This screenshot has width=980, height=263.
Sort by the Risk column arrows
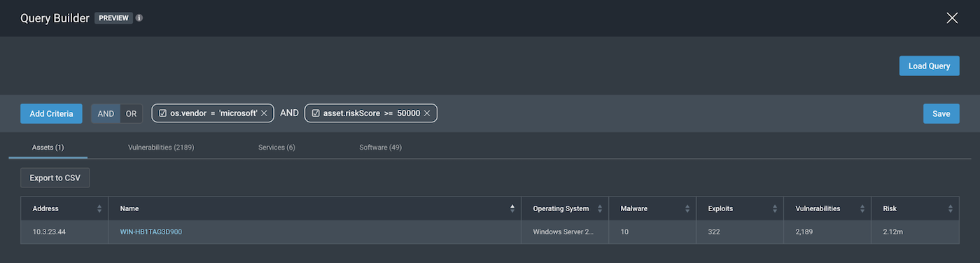[950, 208]
